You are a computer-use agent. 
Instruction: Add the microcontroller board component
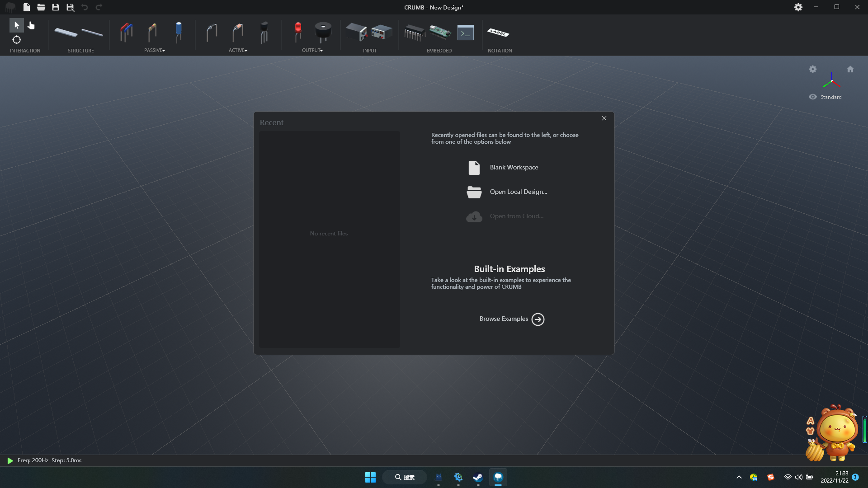[x=439, y=32]
